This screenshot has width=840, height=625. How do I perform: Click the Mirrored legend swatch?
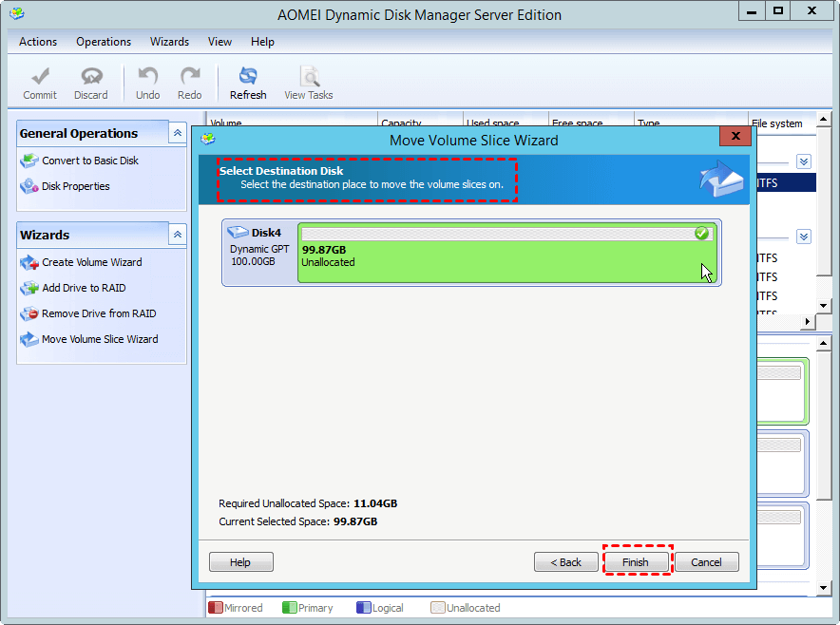215,608
